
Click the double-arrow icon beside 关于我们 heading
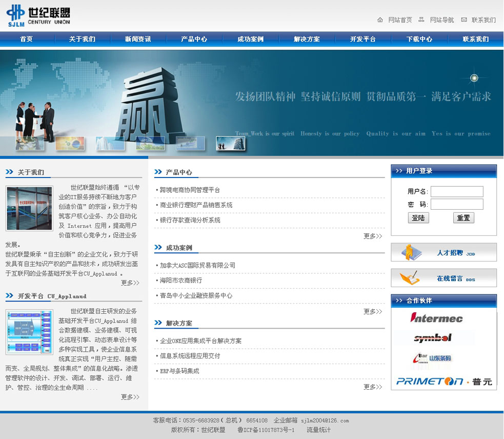pyautogui.click(x=9, y=172)
